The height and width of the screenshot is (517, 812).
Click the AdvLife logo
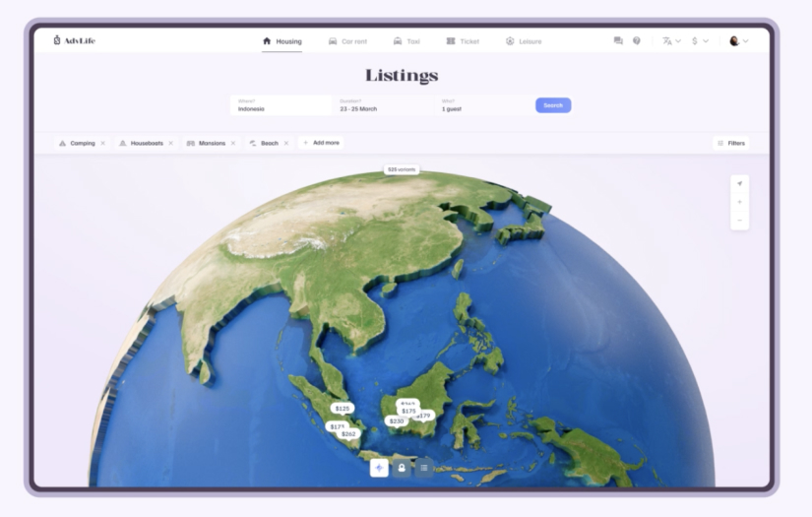click(74, 40)
